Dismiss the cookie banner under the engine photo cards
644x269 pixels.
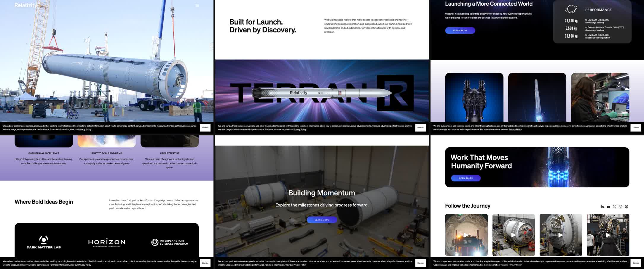pyautogui.click(x=636, y=128)
